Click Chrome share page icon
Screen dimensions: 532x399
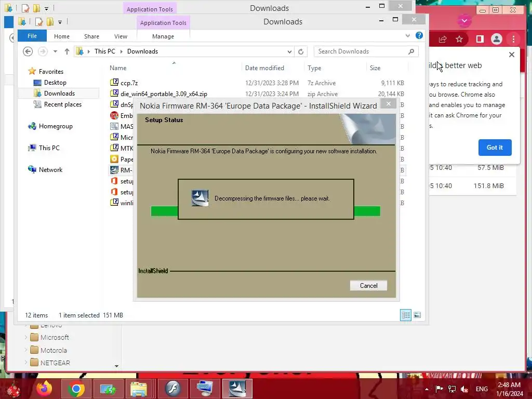(443, 39)
